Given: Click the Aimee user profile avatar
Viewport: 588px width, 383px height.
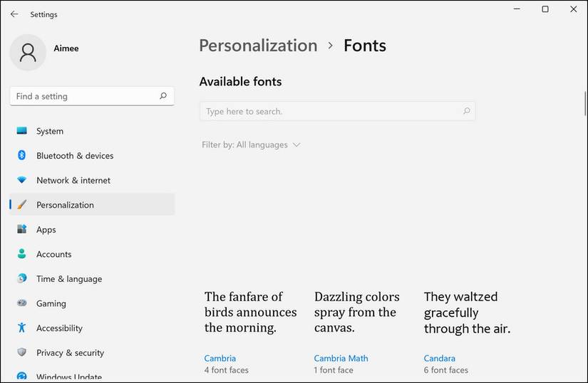Looking at the screenshot, I should tap(28, 52).
